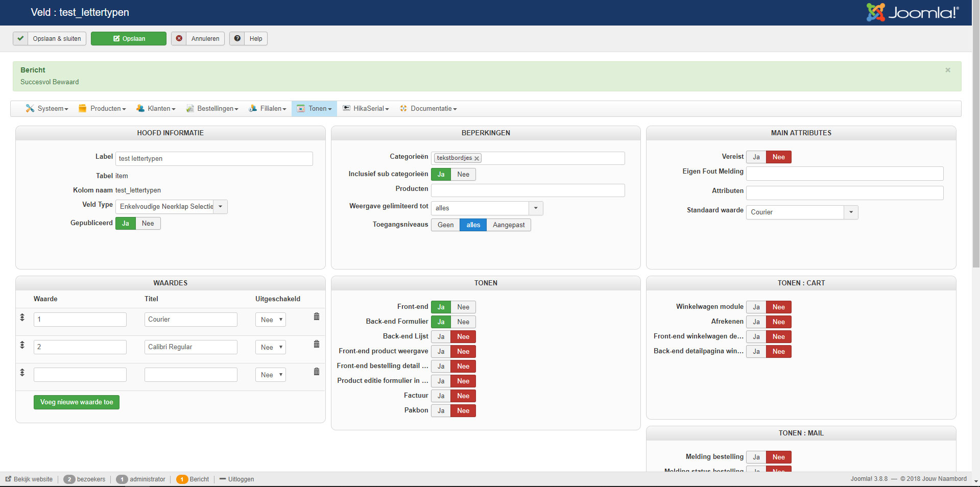The width and height of the screenshot is (980, 487).
Task: Set Gepubliceerd to Nee
Action: [148, 223]
